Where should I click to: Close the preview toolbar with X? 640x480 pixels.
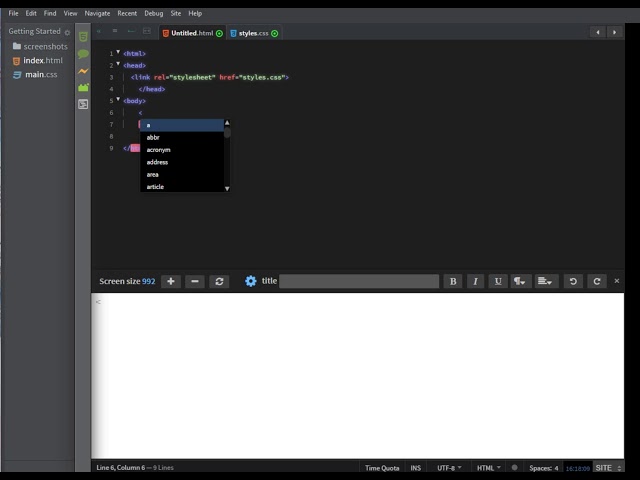pyautogui.click(x=617, y=281)
